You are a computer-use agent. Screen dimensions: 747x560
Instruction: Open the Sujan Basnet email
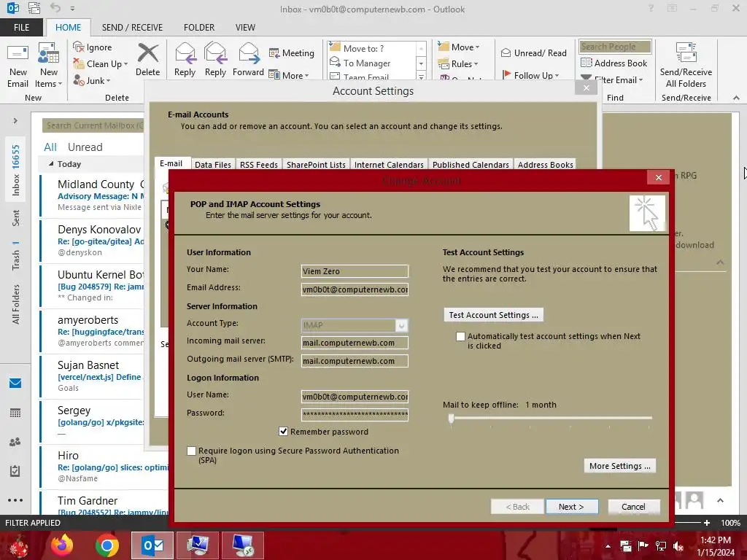point(93,376)
